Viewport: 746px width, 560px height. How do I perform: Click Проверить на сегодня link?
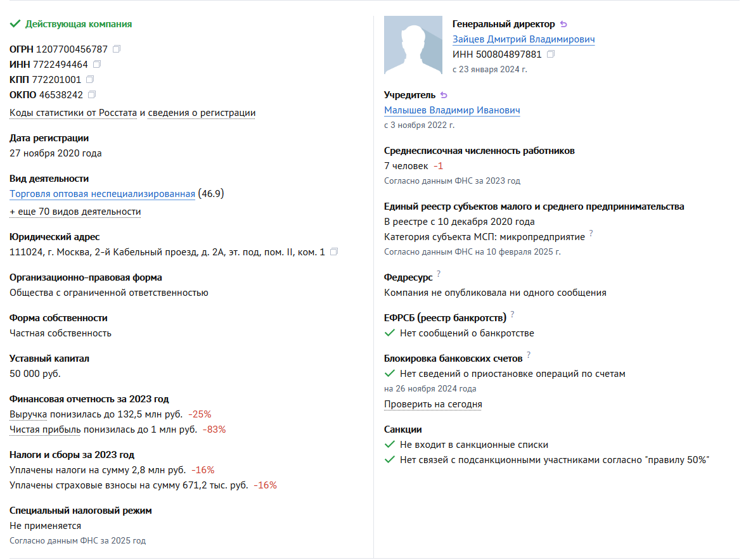pos(433,404)
